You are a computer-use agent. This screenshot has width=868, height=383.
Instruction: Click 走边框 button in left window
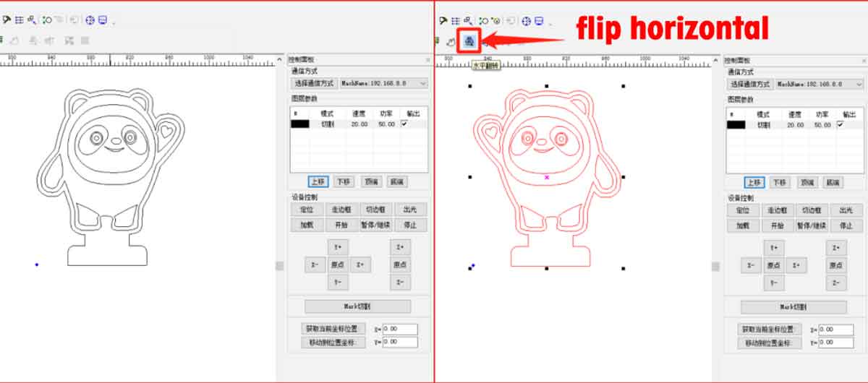pyautogui.click(x=340, y=210)
